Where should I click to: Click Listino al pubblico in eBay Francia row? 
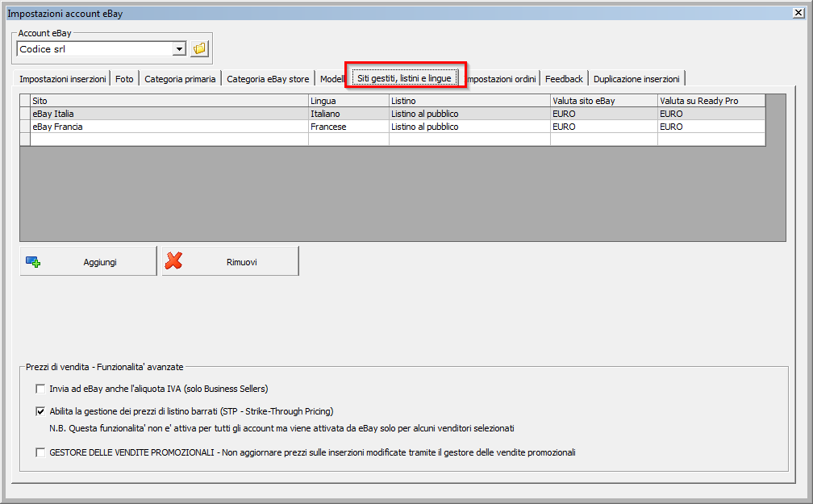pos(469,127)
